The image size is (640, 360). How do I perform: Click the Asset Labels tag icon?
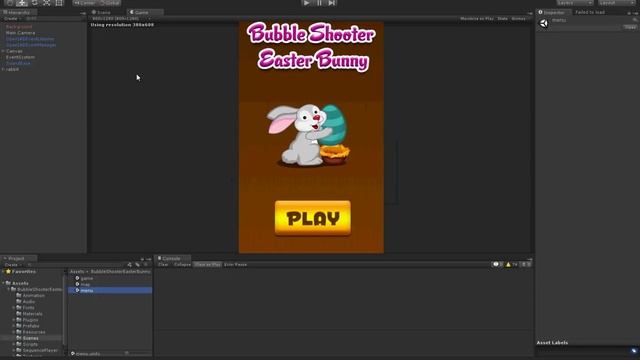(x=633, y=351)
